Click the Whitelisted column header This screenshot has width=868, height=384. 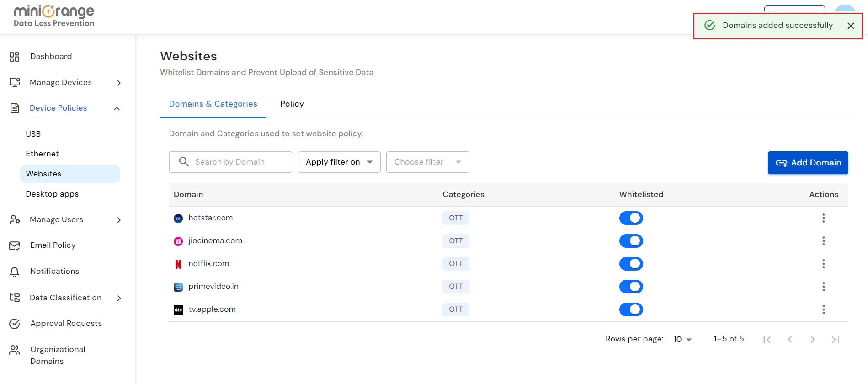coord(641,194)
